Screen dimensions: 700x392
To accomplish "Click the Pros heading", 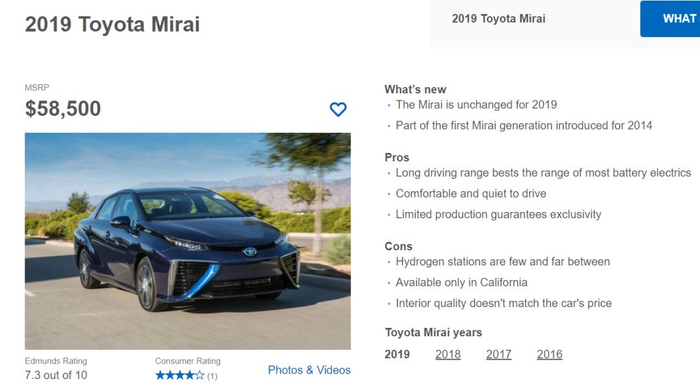I will tap(396, 158).
